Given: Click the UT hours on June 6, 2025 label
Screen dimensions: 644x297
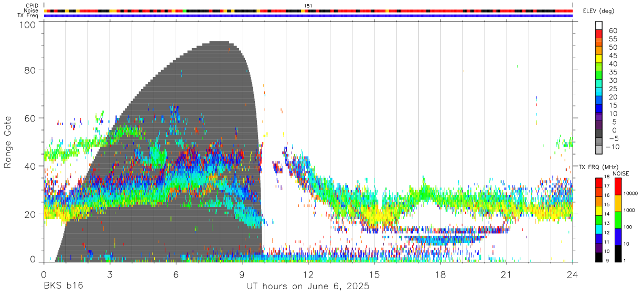Looking at the screenshot, I should coord(308,287).
